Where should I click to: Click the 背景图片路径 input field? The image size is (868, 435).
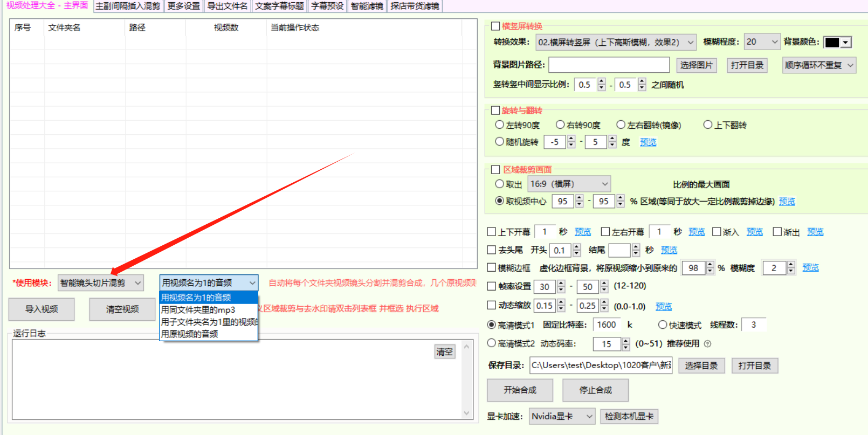[609, 65]
